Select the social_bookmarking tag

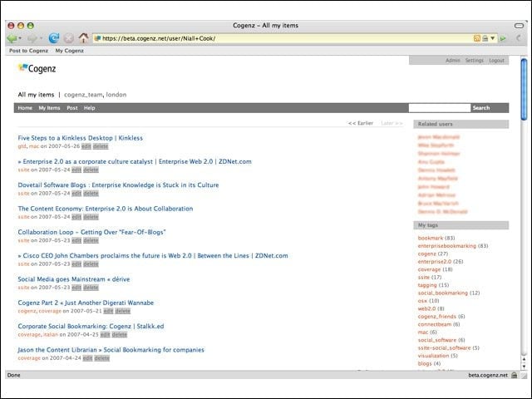pyautogui.click(x=442, y=293)
